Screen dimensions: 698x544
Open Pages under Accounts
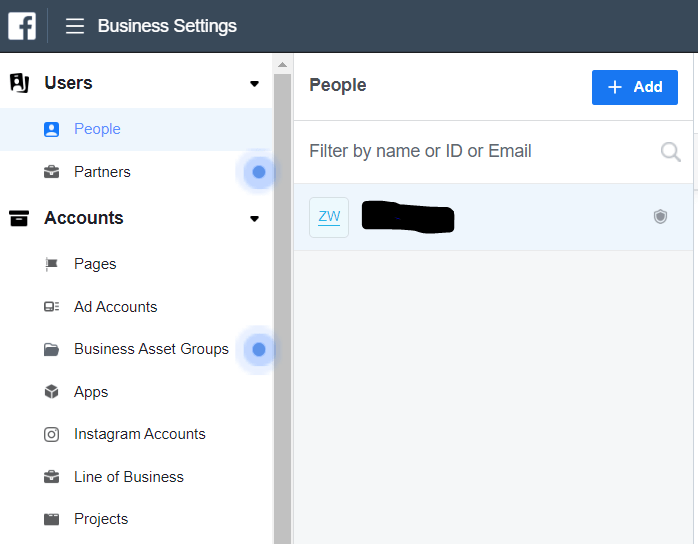pyautogui.click(x=136, y=264)
